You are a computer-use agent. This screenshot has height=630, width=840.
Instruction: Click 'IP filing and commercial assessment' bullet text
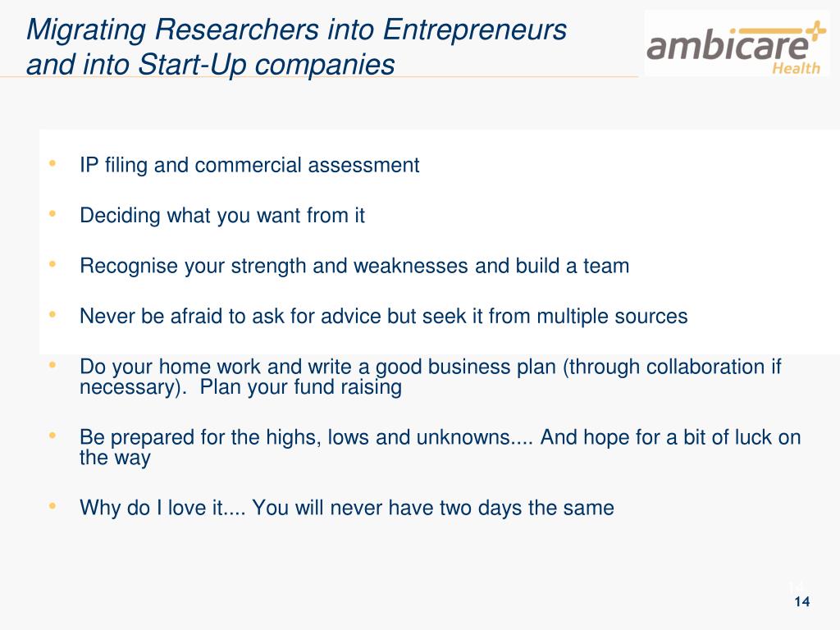pos(249,165)
